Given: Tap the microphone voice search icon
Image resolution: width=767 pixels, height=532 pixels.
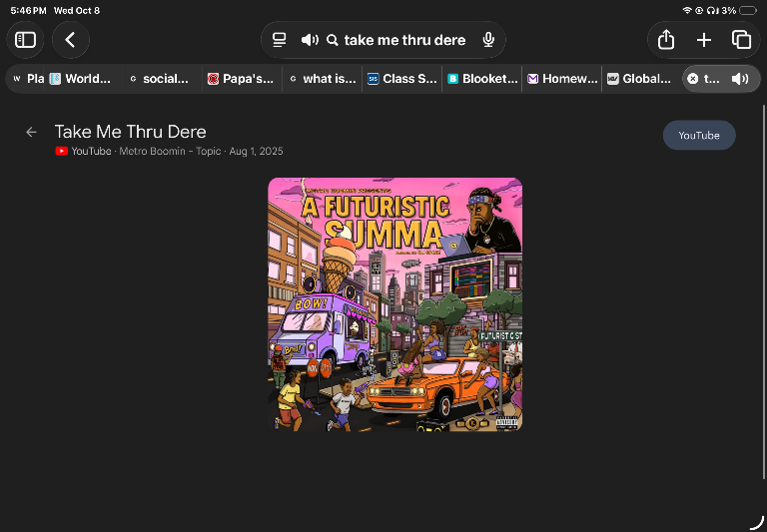Looking at the screenshot, I should coord(488,40).
